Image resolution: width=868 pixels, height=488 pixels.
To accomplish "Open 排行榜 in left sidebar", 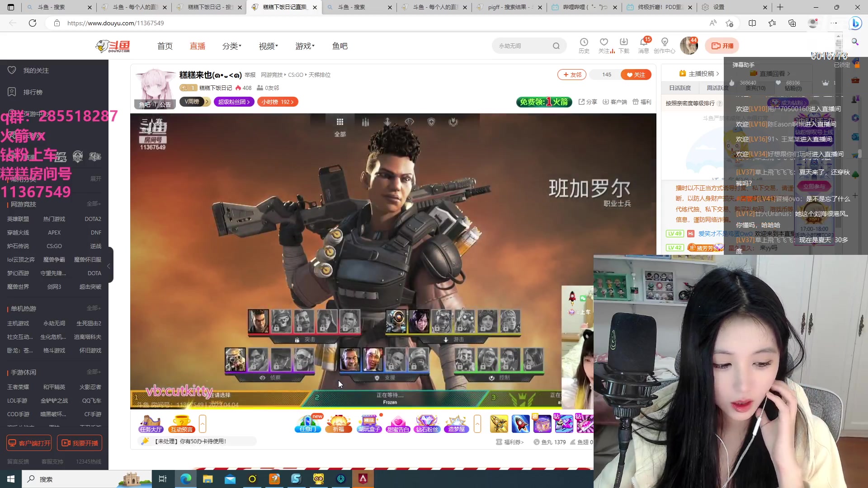I will coord(25,92).
